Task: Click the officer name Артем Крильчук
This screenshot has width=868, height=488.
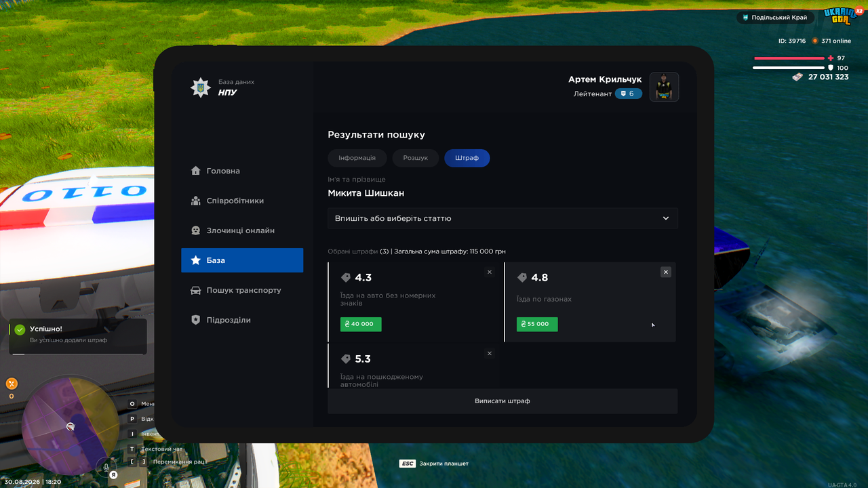Action: [605, 79]
